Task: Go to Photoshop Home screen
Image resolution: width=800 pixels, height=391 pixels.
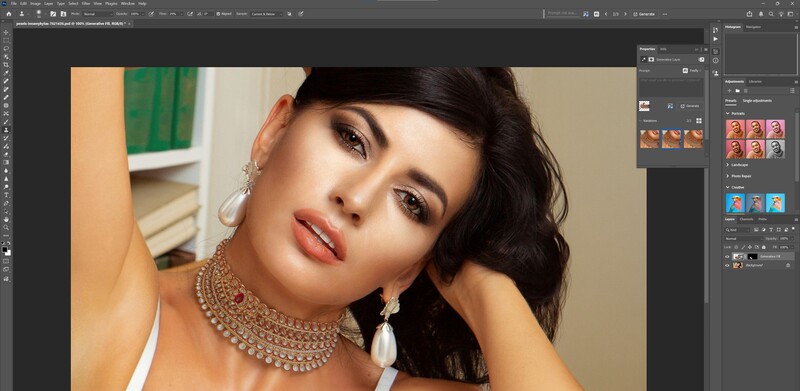Action: [9, 14]
